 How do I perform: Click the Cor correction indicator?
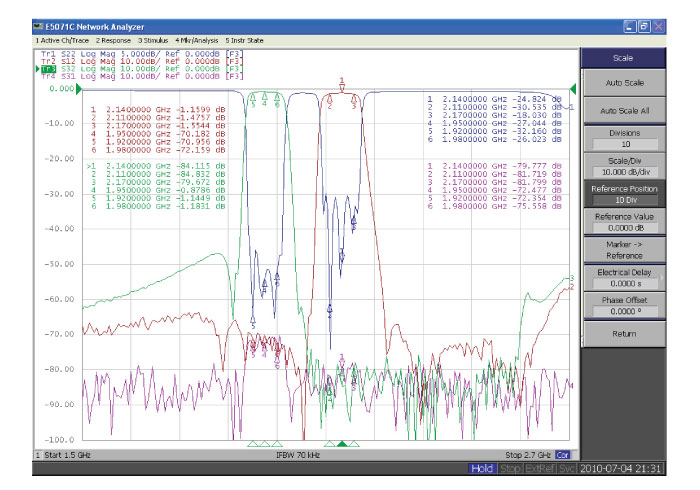pos(562,455)
